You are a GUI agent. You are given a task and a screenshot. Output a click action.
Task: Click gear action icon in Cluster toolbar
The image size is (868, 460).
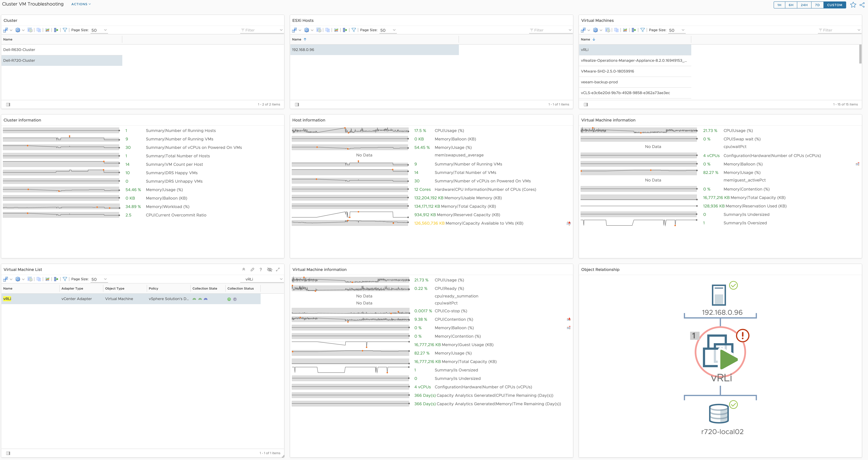18,30
